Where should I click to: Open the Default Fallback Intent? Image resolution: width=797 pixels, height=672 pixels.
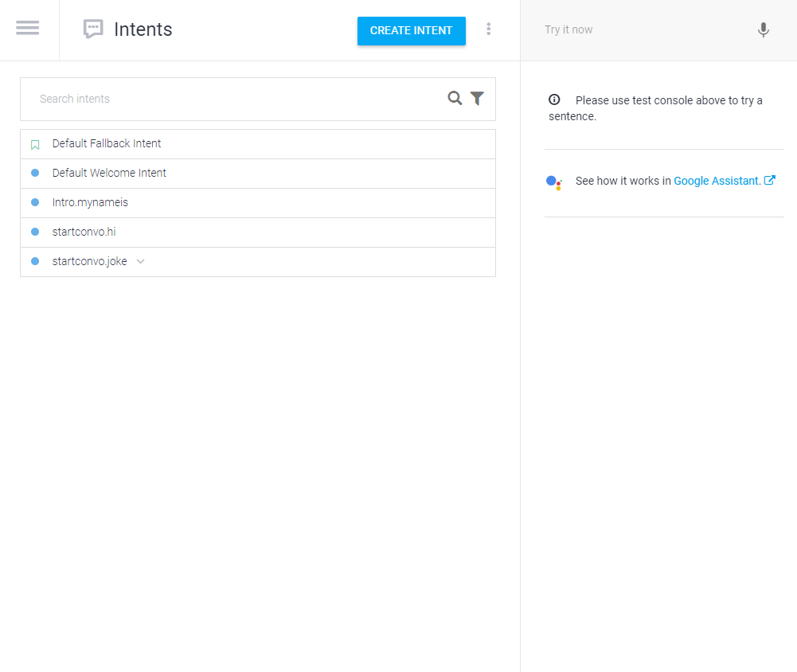[x=107, y=144]
